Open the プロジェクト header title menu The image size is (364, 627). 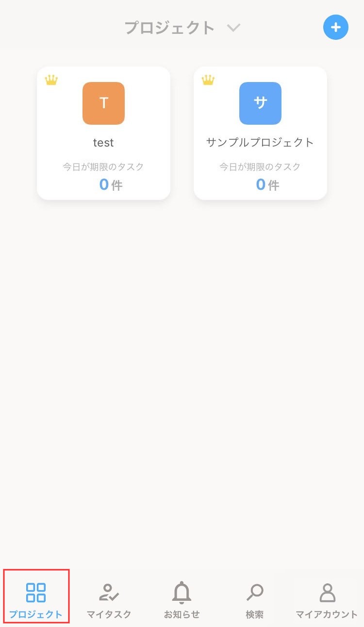pos(169,28)
